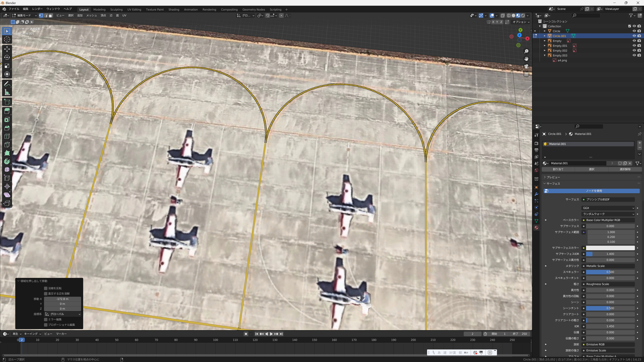This screenshot has width=644, height=362.
Task: Open the レンダー menu
Action: (38, 9)
